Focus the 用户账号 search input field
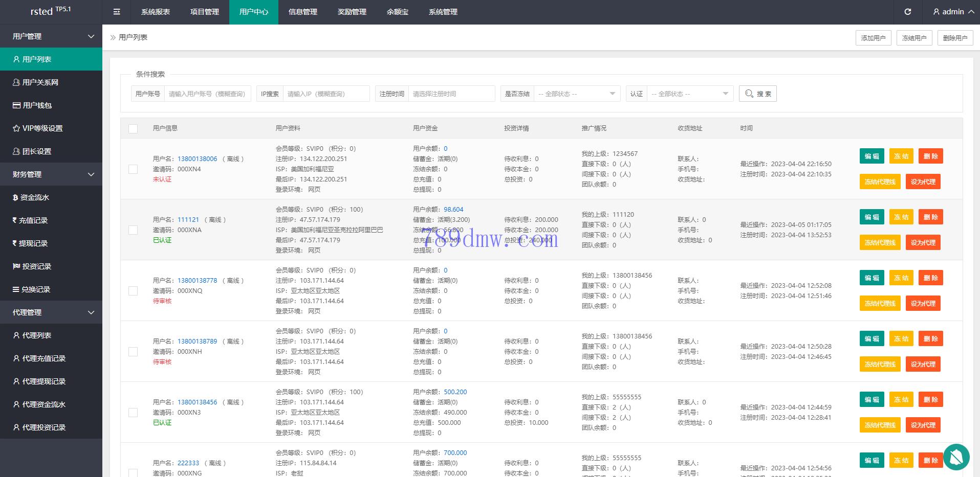This screenshot has width=980, height=477. (207, 94)
